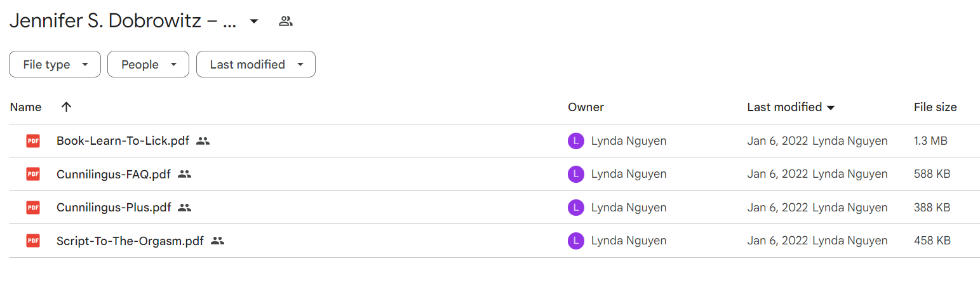The height and width of the screenshot is (306, 980).
Task: Change sort field via the Last modified header
Action: click(791, 107)
